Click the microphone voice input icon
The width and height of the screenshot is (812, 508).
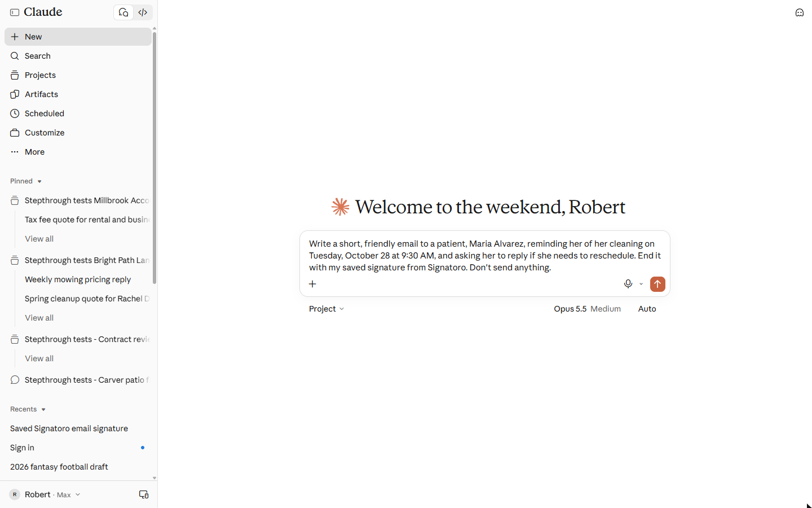point(628,284)
